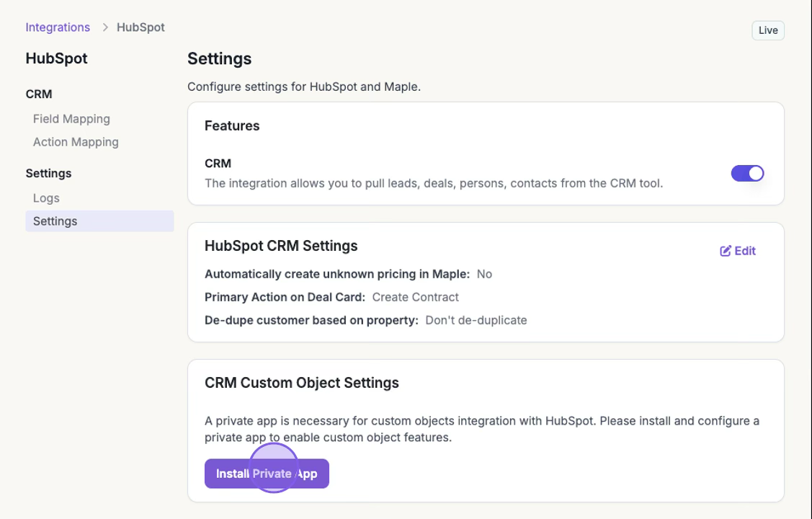Open Field Mapping in sidebar
812x519 pixels.
pyautogui.click(x=71, y=119)
